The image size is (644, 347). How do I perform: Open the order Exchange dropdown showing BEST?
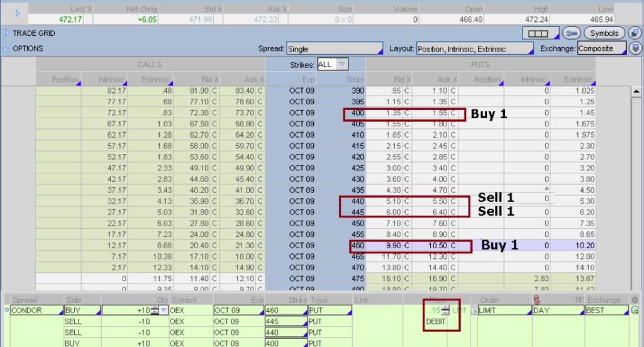point(607,311)
